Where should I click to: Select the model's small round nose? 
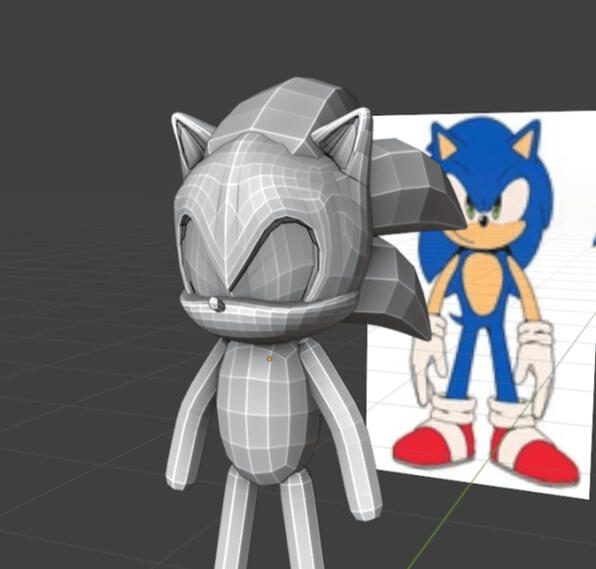pos(216,304)
